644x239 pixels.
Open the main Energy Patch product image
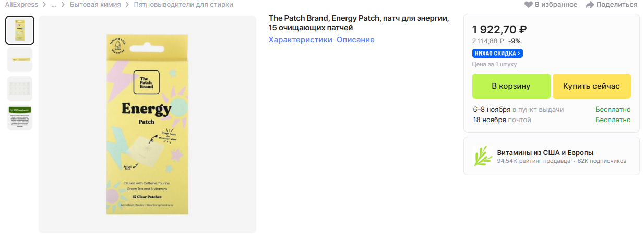(x=147, y=124)
